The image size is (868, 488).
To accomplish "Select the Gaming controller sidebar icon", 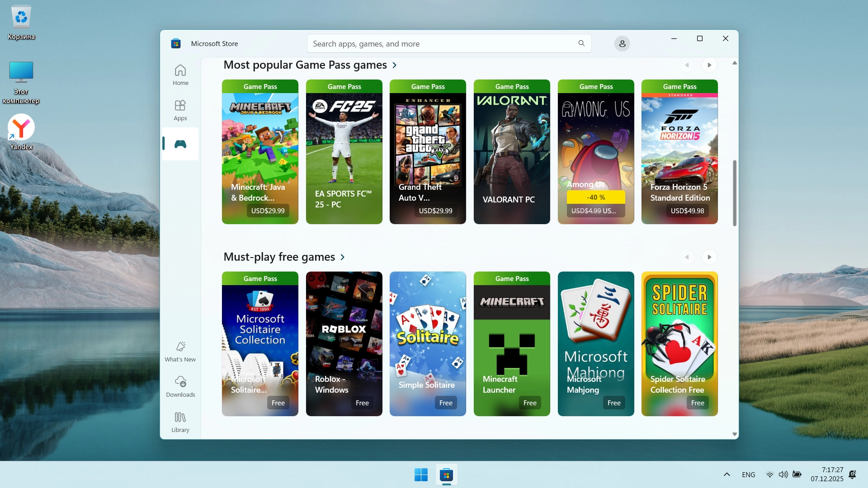I will coord(180,144).
